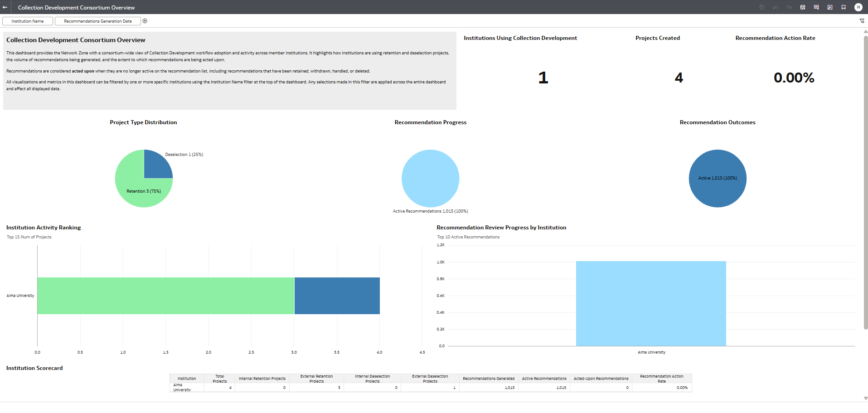868x413 pixels.
Task: Click the Projects Created value 4
Action: 679,78
